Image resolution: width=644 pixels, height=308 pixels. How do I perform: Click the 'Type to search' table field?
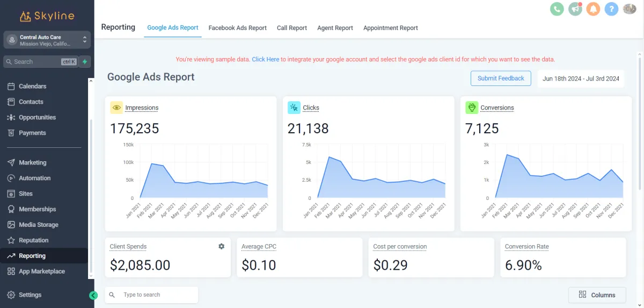click(152, 295)
